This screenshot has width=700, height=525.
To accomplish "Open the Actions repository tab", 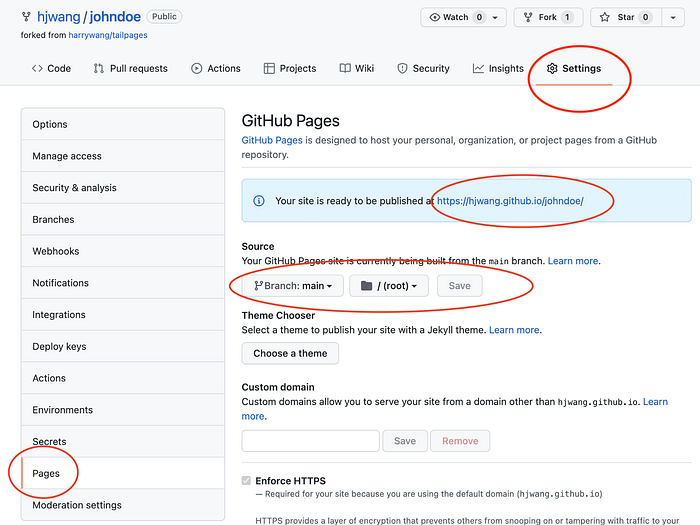I will pos(216,68).
